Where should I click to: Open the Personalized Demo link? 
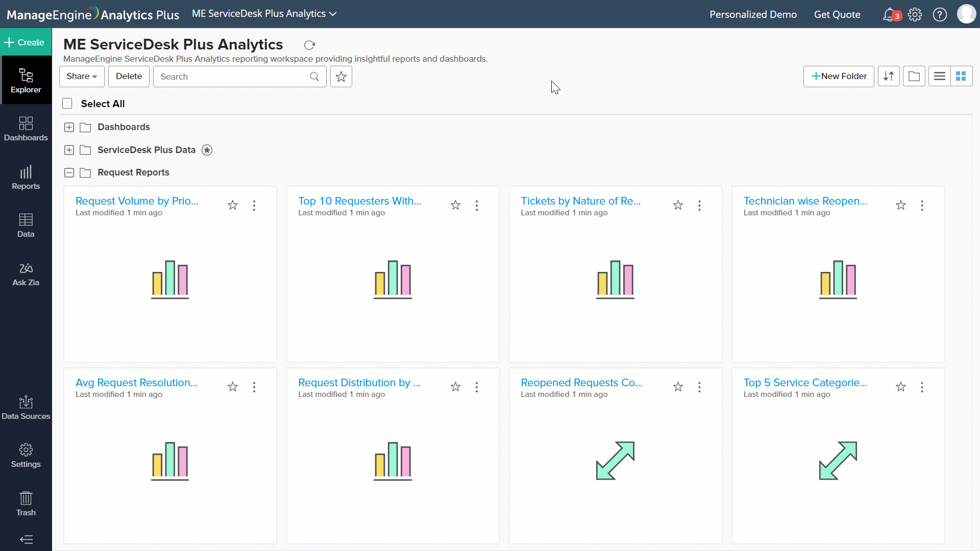(753, 14)
